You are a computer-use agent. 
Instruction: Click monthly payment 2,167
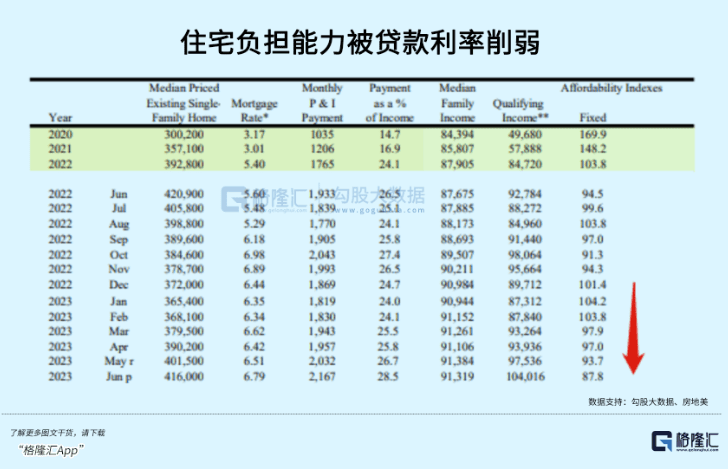[322, 377]
